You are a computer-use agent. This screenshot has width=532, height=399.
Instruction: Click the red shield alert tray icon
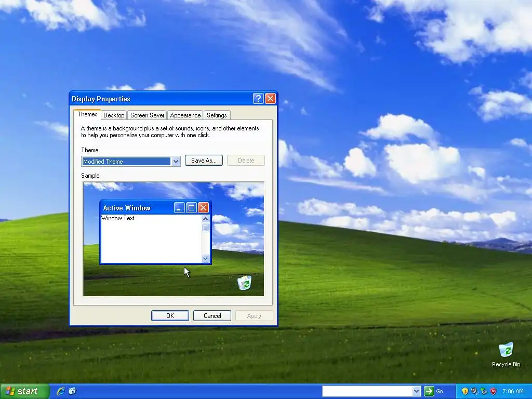pyautogui.click(x=494, y=391)
